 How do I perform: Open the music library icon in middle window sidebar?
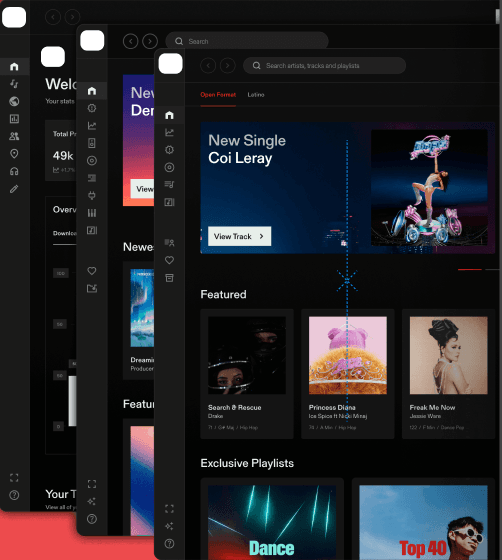tap(92, 230)
